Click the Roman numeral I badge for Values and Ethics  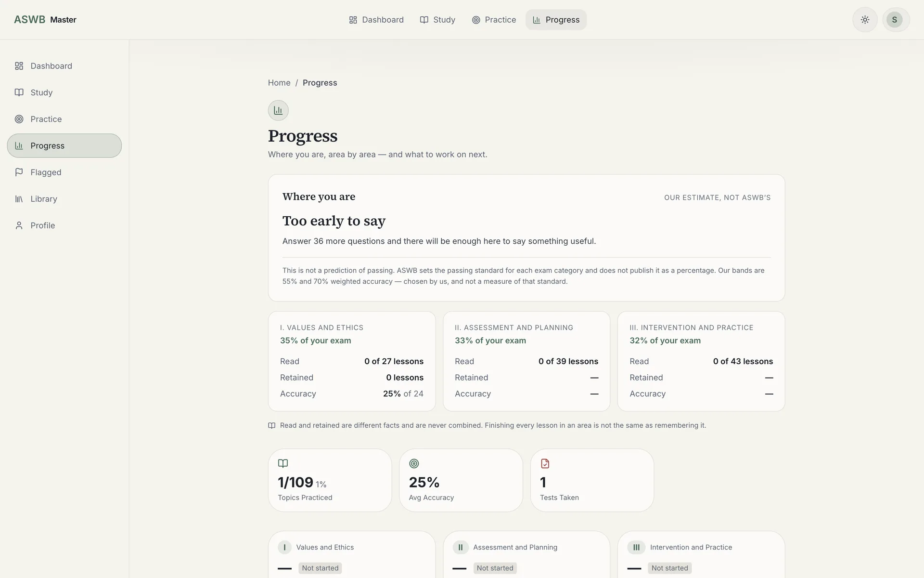[284, 547]
